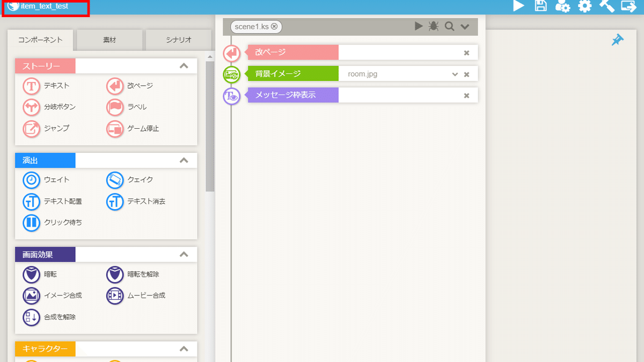Add the イメージ合成 component
The width and height of the screenshot is (644, 362).
(53, 295)
